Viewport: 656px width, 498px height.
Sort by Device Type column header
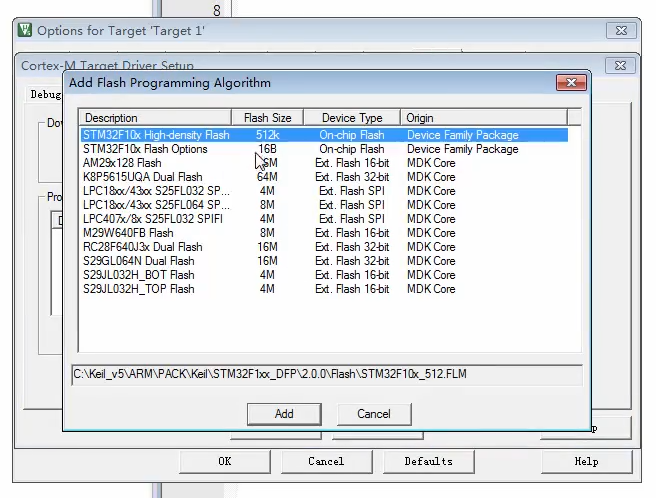(352, 118)
